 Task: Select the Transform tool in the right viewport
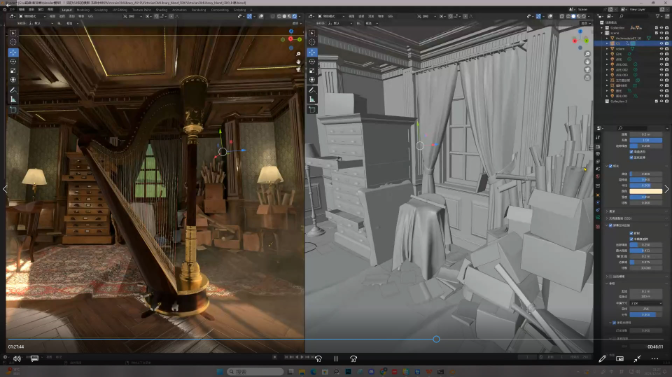pyautogui.click(x=312, y=80)
